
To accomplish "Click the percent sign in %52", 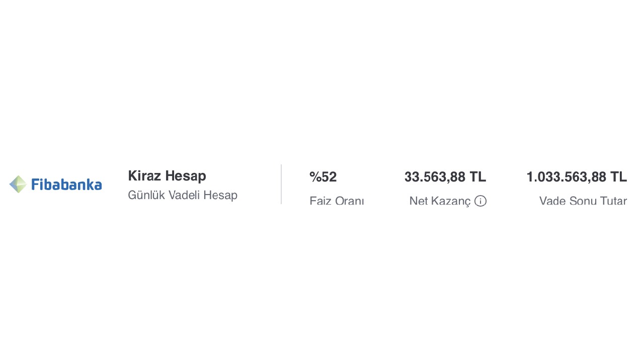I will click(315, 177).
